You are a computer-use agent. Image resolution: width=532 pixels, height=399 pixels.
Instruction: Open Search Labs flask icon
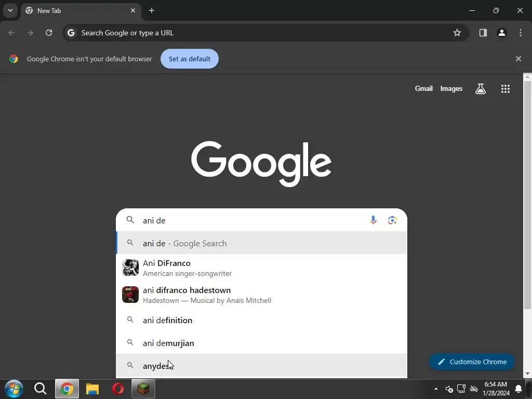[x=481, y=89]
